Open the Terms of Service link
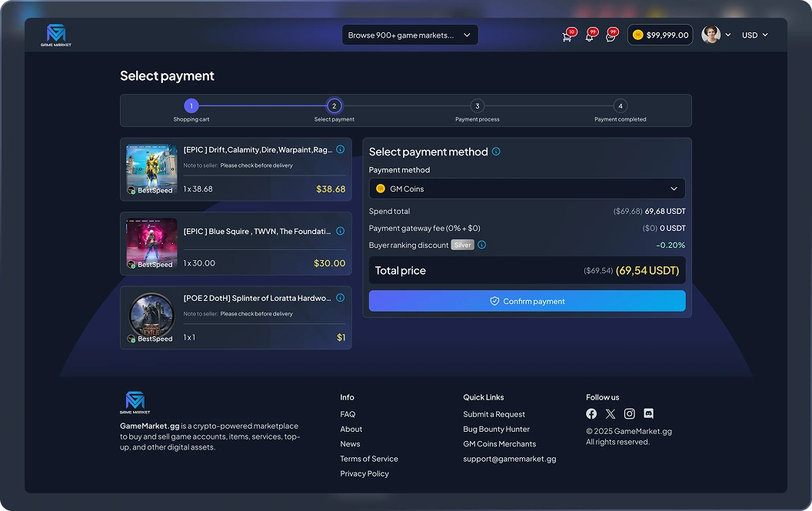This screenshot has width=812, height=511. 369,459
